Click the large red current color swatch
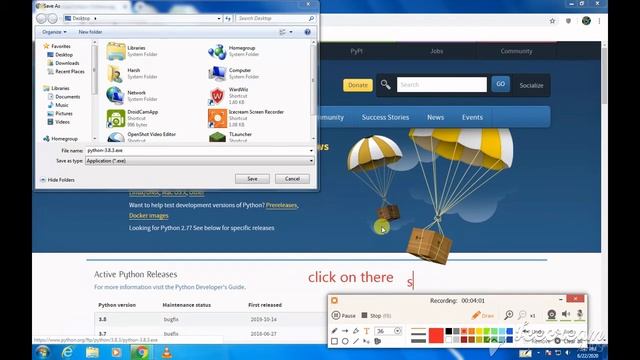Viewport: 640px width, 360px height. (x=436, y=335)
